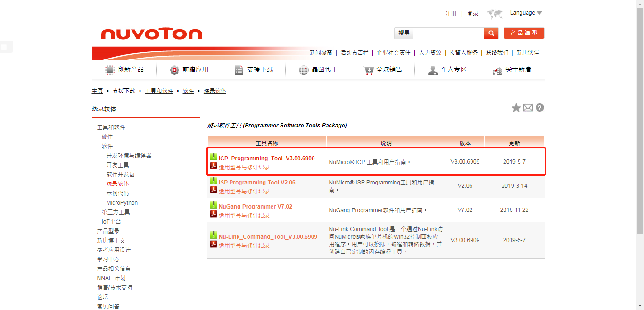Image resolution: width=644 pixels, height=310 pixels.
Task: Download ISP Programming Tool V2.06
Action: click(257, 182)
